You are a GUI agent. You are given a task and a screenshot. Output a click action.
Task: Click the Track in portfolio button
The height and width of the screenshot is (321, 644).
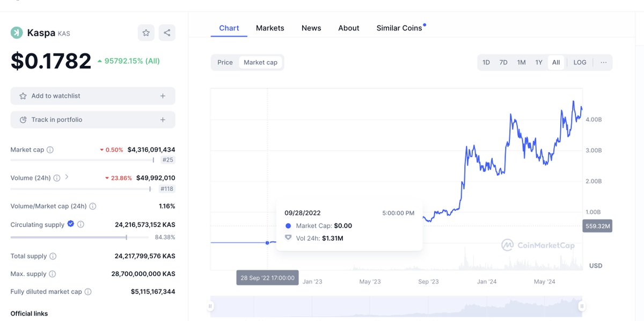click(x=93, y=120)
